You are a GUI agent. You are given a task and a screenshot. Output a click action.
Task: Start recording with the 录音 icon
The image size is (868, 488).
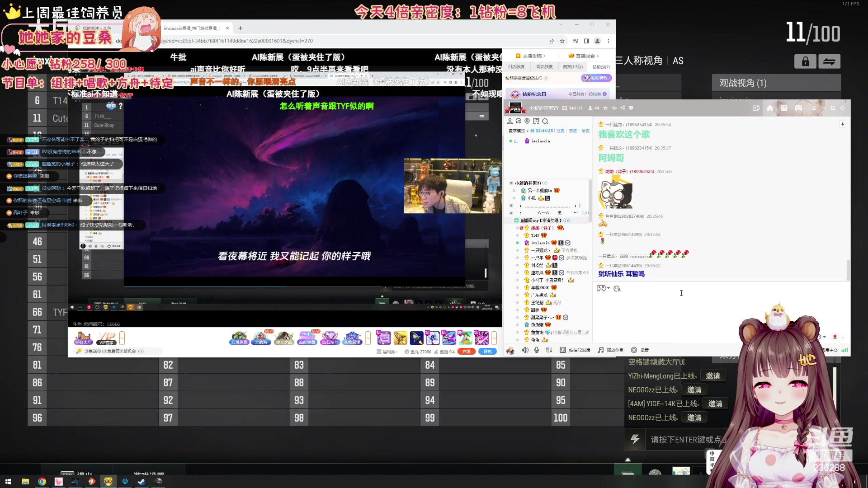point(634,350)
